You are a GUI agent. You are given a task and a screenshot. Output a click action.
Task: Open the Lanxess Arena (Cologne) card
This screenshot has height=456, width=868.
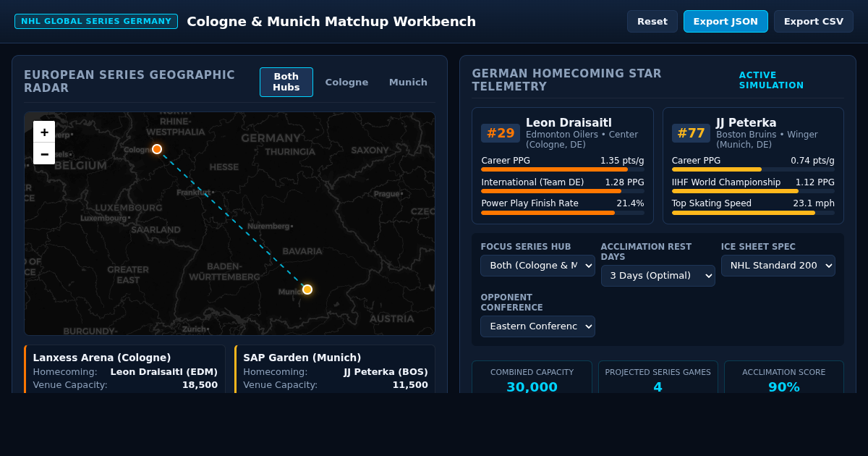point(125,369)
